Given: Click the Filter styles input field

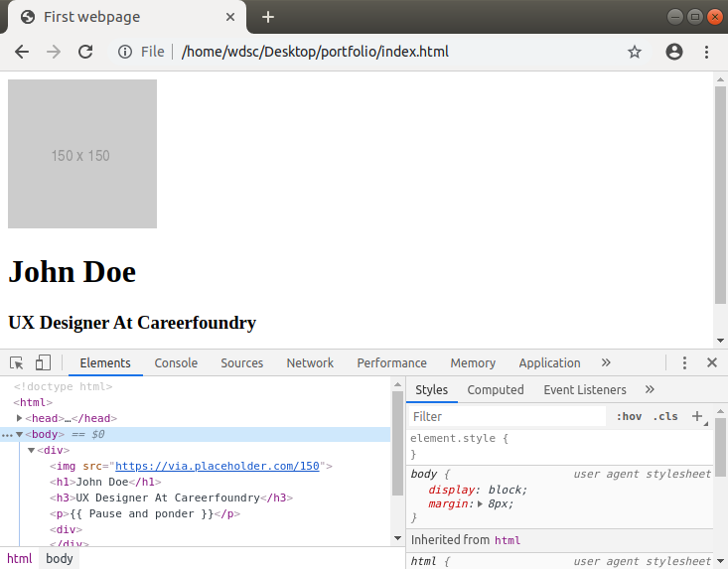Looking at the screenshot, I should point(508,416).
